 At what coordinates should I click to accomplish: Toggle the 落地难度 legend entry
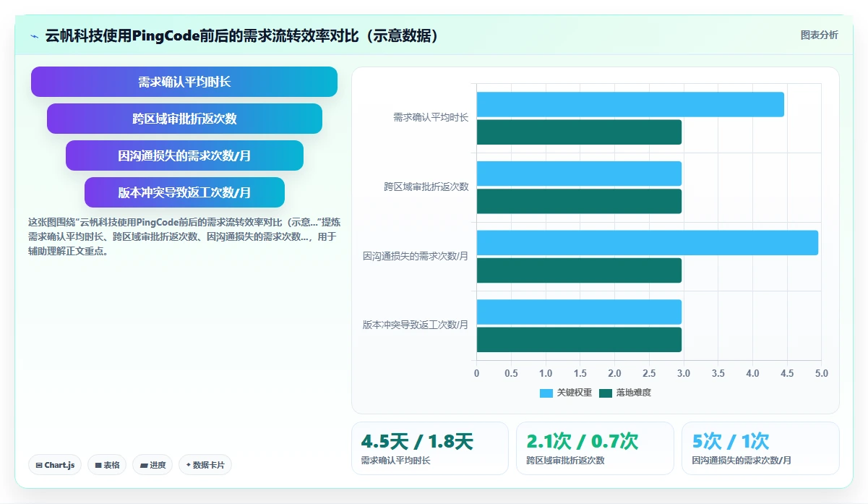click(x=625, y=393)
